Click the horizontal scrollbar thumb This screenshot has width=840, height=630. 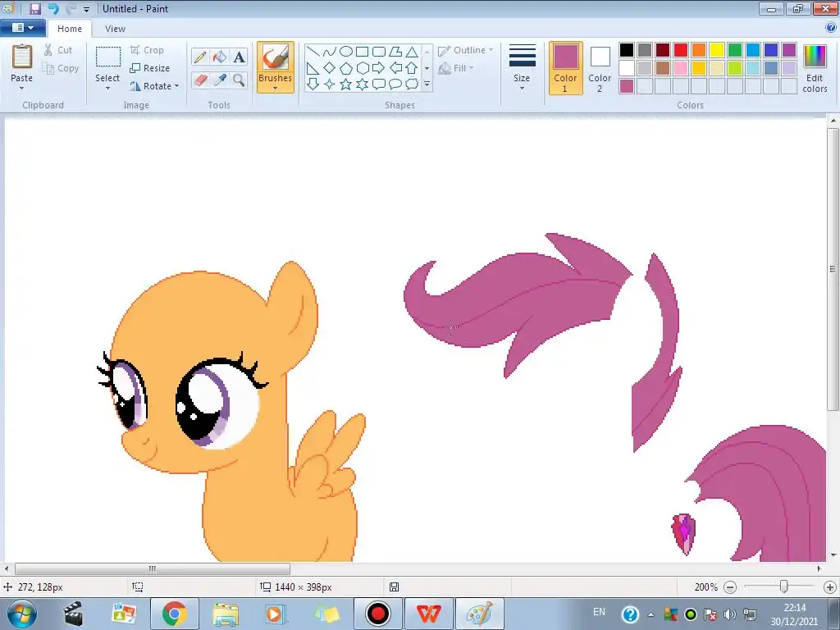(x=153, y=568)
